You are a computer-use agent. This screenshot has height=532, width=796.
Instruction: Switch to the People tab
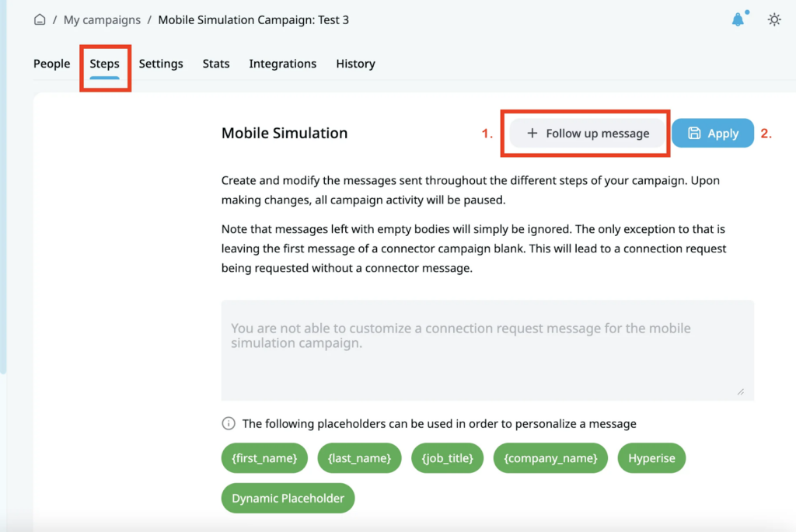(x=51, y=64)
